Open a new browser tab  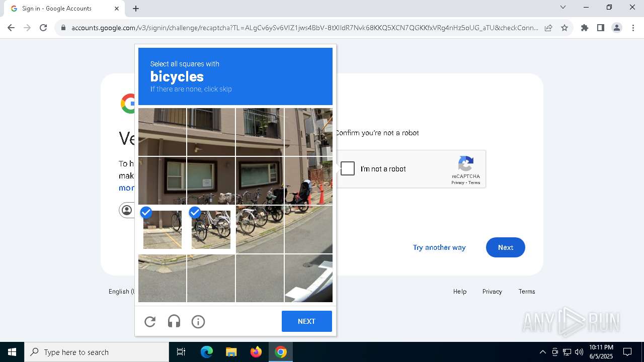136,9
